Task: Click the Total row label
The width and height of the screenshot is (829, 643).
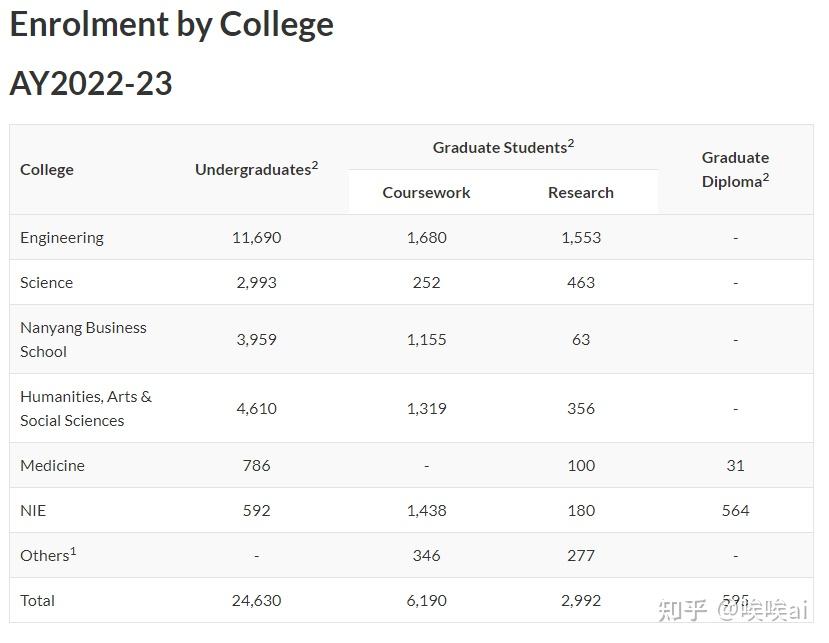Action: tap(37, 601)
